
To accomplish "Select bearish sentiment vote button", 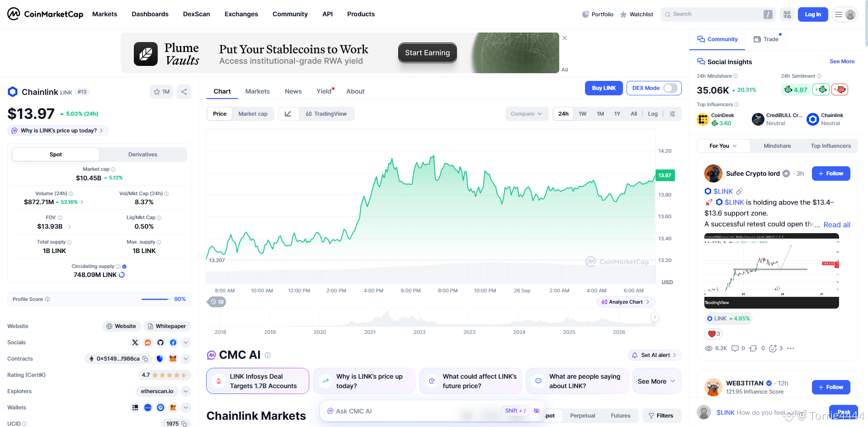I will tap(840, 89).
